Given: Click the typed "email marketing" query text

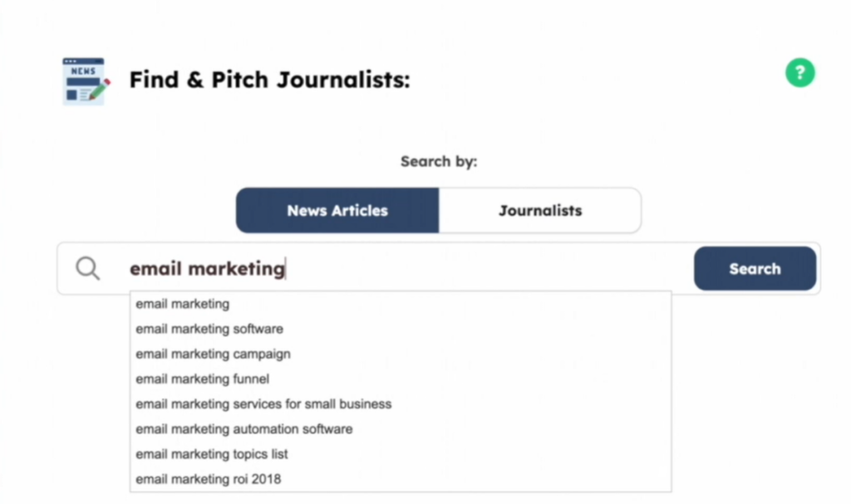Looking at the screenshot, I should (x=207, y=268).
